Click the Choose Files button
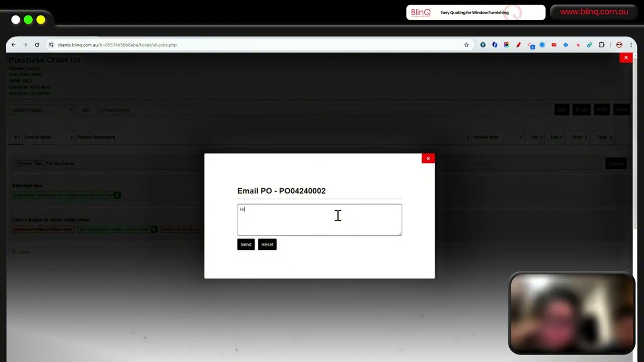The image size is (644, 362). click(29, 163)
